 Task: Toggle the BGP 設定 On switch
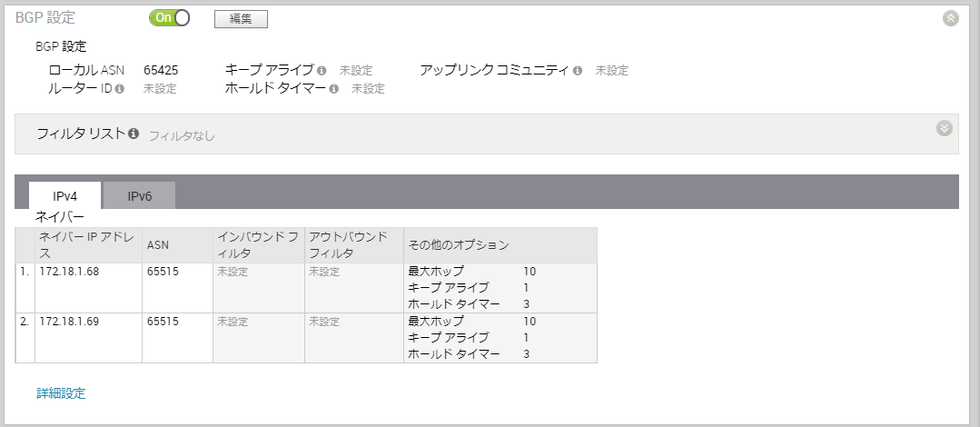[170, 17]
